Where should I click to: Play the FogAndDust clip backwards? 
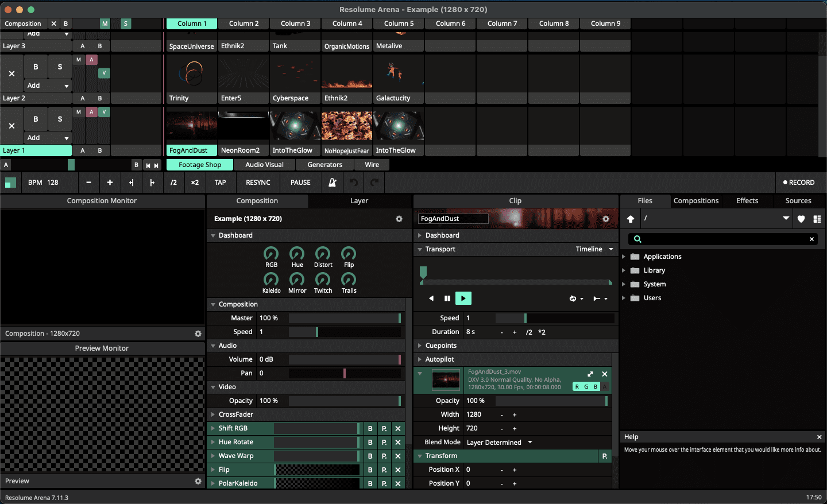[x=431, y=298]
